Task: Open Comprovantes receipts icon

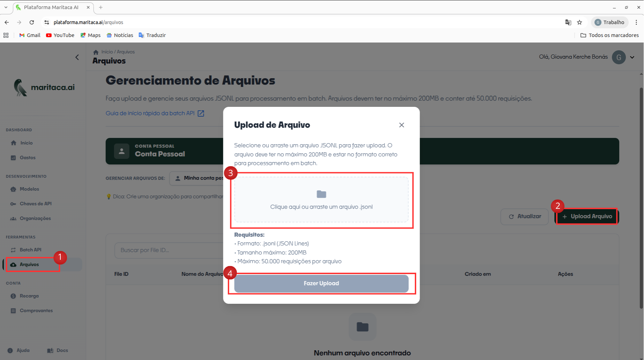Action: click(13, 311)
